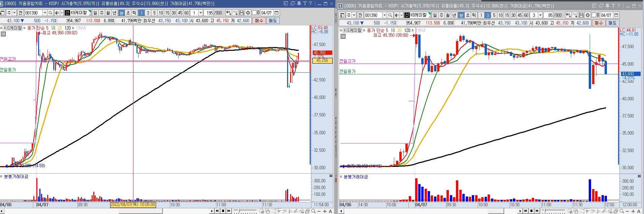Toggle 1차VI marker square in left chart legend
This screenshot has height=214, width=644.
coord(73,28)
